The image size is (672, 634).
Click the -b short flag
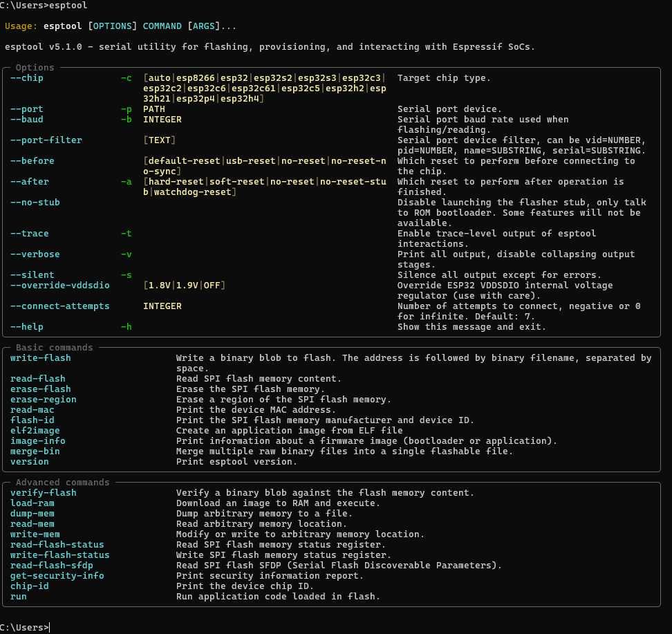[x=126, y=120]
